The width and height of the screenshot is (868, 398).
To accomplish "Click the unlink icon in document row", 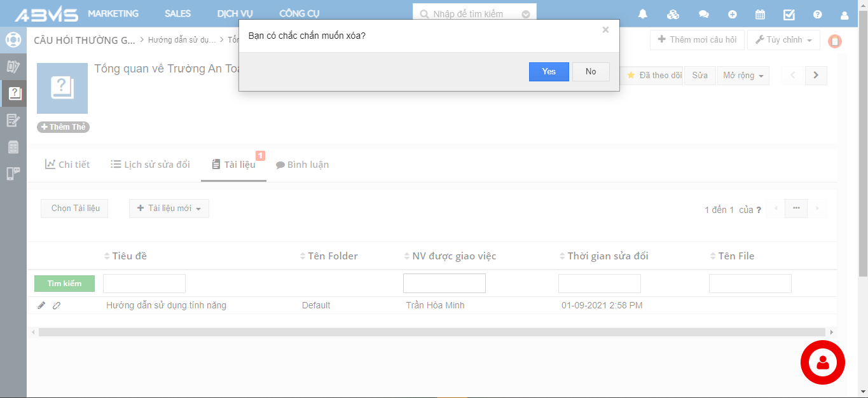I will coord(57,305).
